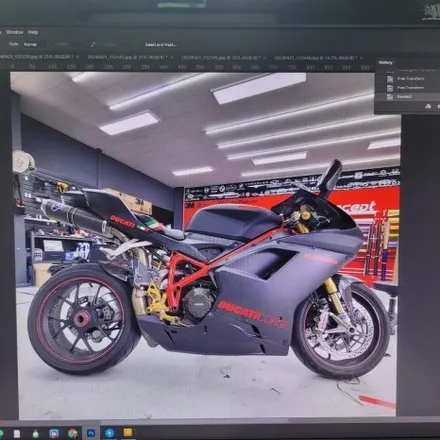Image resolution: width=440 pixels, height=440 pixels.
Task: Open Photoshop from the taskbar
Action: pyautogui.click(x=91, y=433)
